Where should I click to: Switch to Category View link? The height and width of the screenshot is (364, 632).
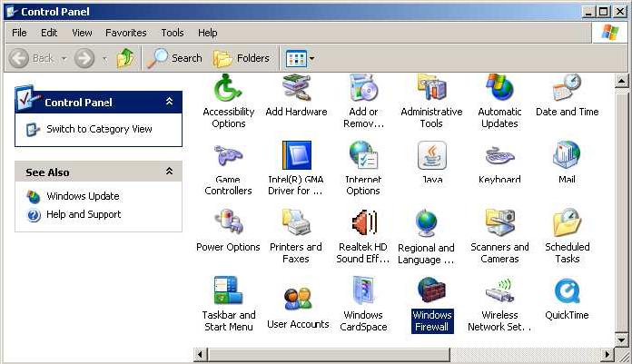point(99,129)
